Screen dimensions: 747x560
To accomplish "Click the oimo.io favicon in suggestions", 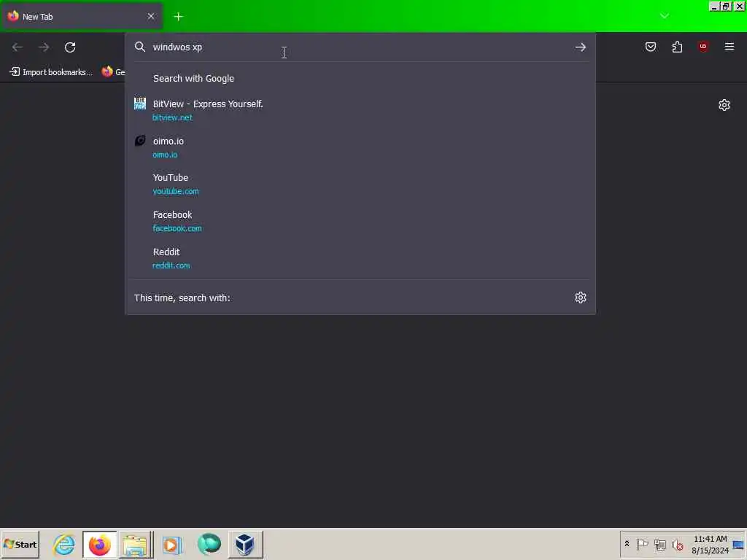I will pos(140,141).
